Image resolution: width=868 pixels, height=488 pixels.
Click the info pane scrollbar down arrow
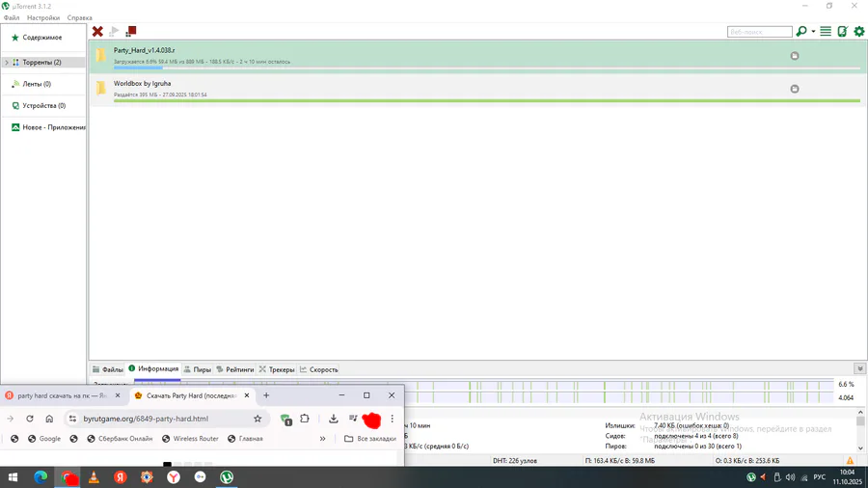click(860, 447)
